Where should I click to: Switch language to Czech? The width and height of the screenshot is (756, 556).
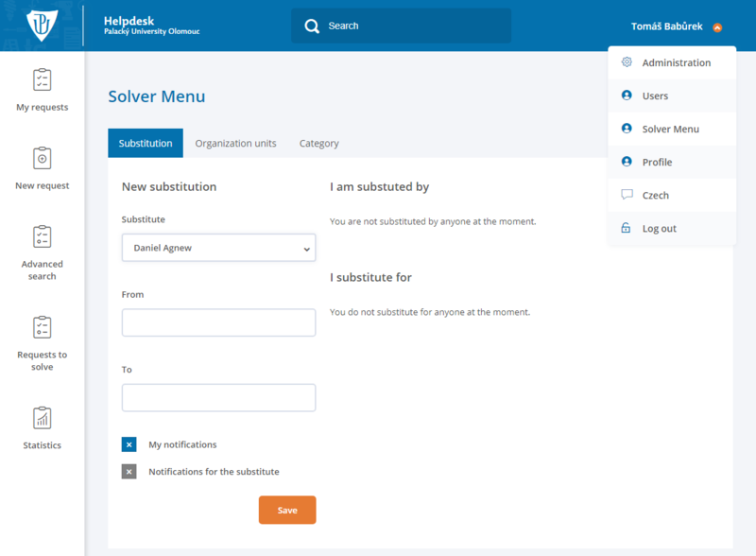point(655,195)
